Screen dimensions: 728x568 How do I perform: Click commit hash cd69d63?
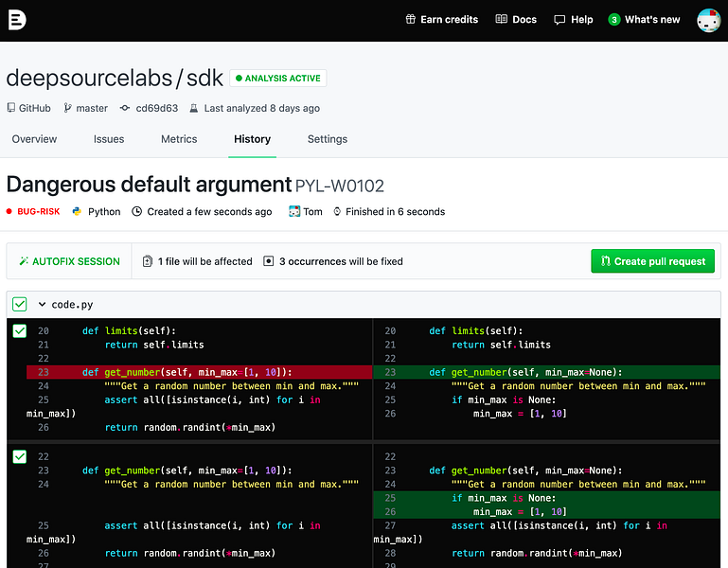coord(157,108)
